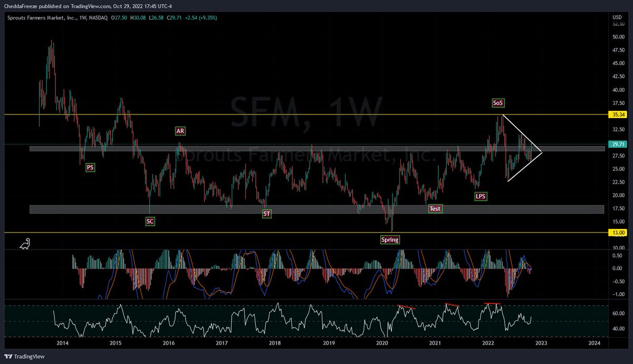Click the 2020 label on time axis
The height and width of the screenshot is (364, 633).
[x=382, y=343]
